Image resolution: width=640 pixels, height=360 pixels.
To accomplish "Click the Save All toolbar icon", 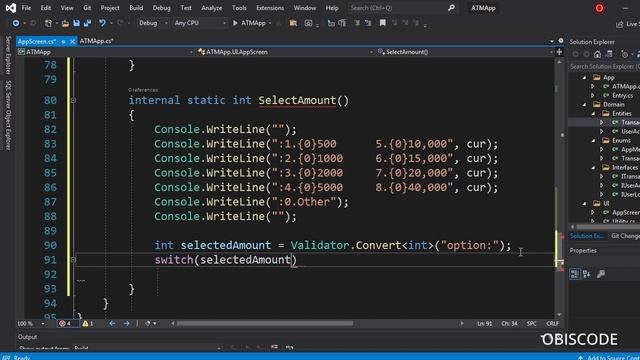I will pos(87,23).
